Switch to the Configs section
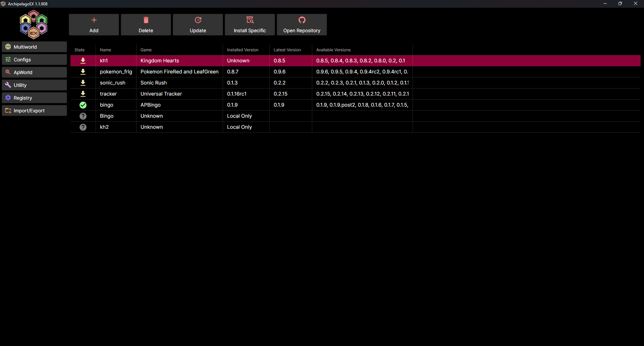The width and height of the screenshot is (644, 346). [34, 60]
